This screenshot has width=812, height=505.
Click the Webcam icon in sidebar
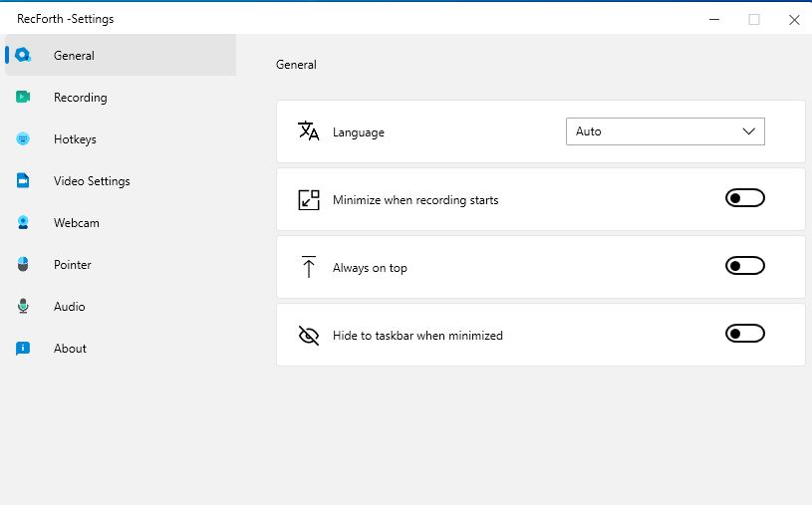[x=23, y=222]
